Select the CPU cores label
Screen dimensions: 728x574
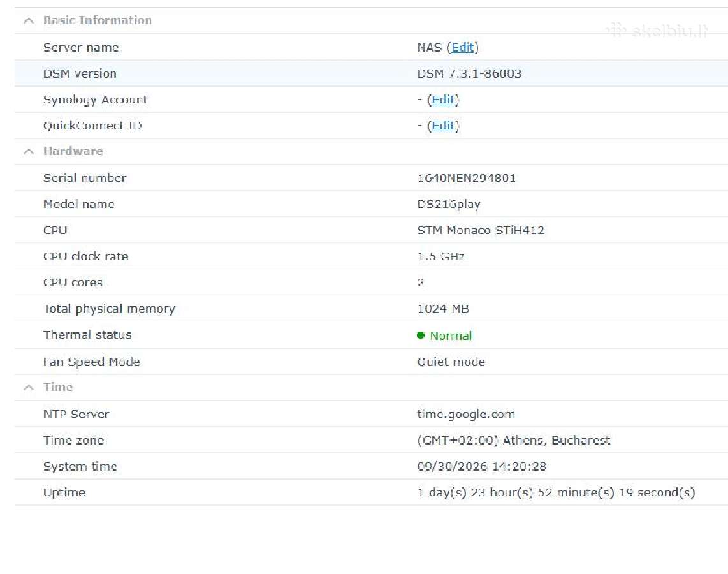(x=73, y=283)
